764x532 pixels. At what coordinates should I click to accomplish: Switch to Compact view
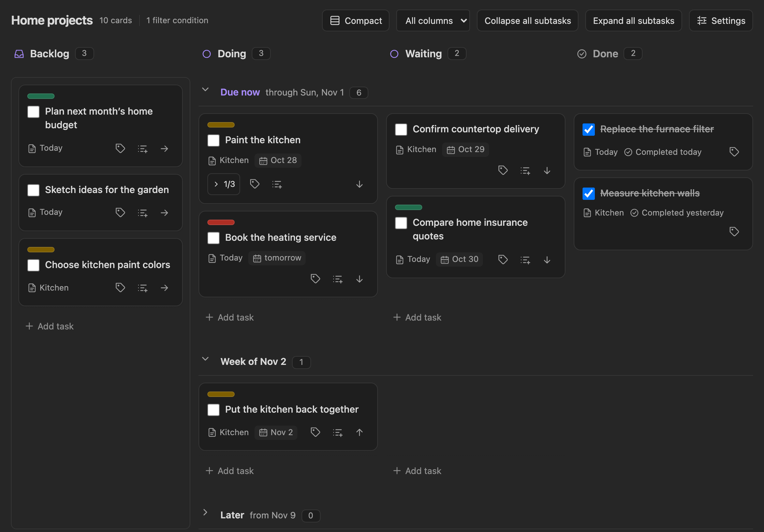click(356, 20)
